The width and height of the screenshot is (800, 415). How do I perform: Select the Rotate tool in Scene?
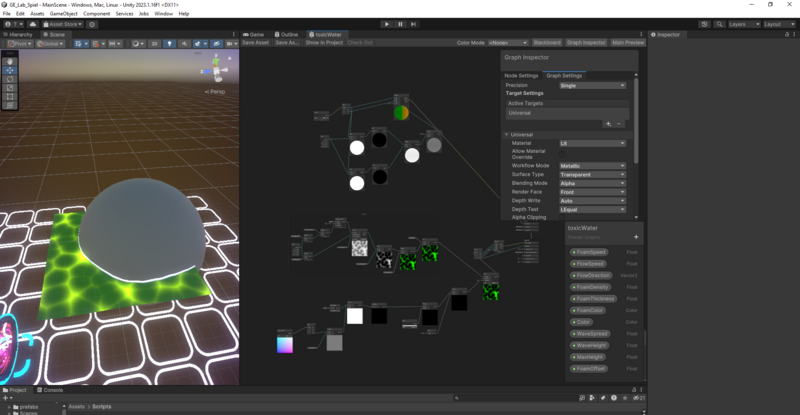point(10,79)
